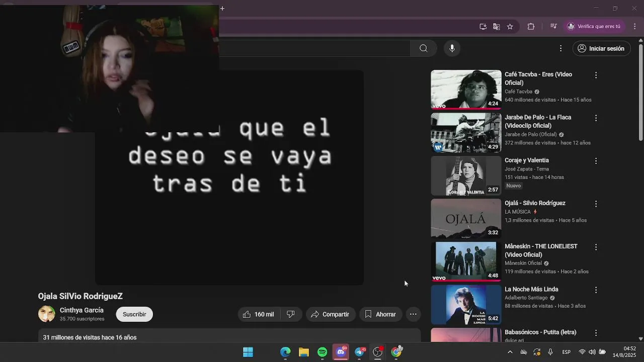Like the video with thumbs up 160 mil
The width and height of the screenshot is (644, 362).
259,314
